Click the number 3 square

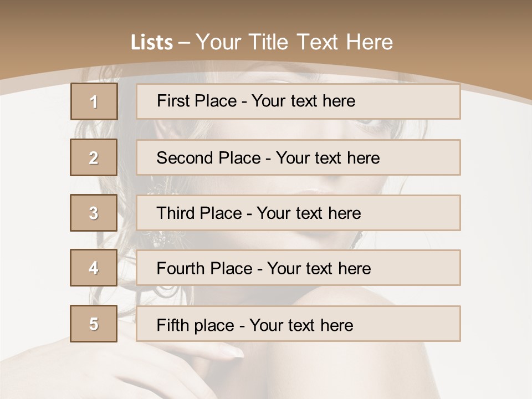click(x=94, y=213)
